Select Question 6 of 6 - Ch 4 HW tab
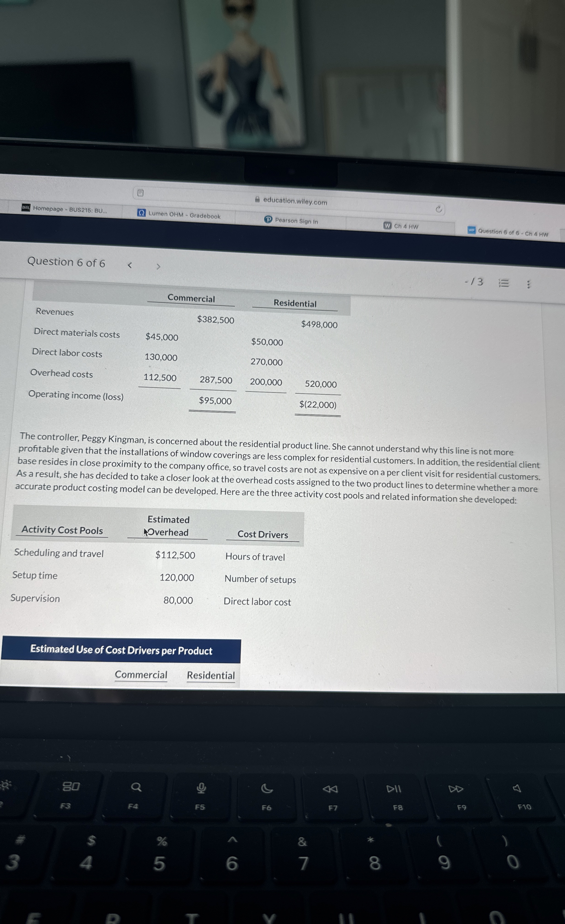Viewport: 565px width, 924px height. click(512, 233)
